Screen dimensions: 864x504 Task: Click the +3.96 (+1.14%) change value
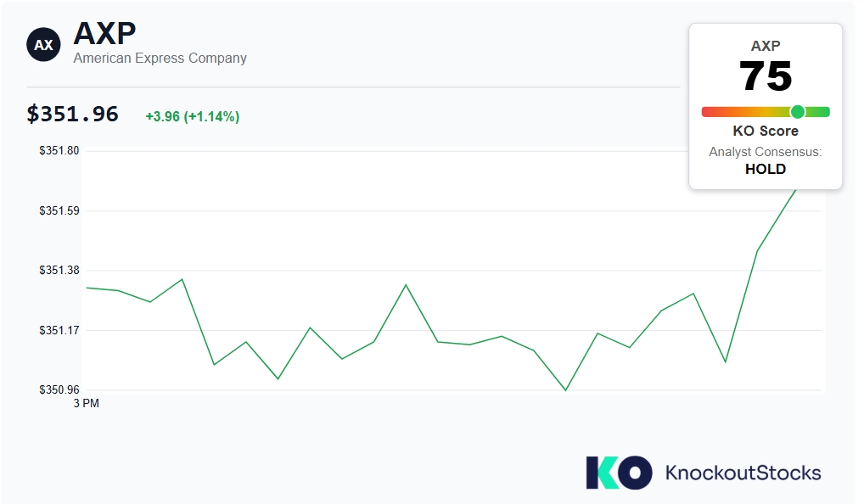pyautogui.click(x=193, y=117)
